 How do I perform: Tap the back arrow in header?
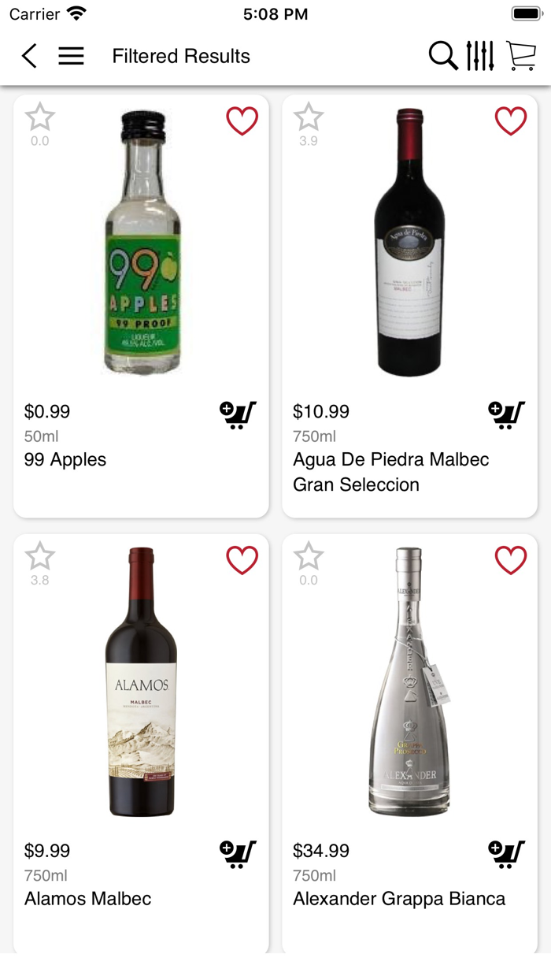click(x=29, y=56)
